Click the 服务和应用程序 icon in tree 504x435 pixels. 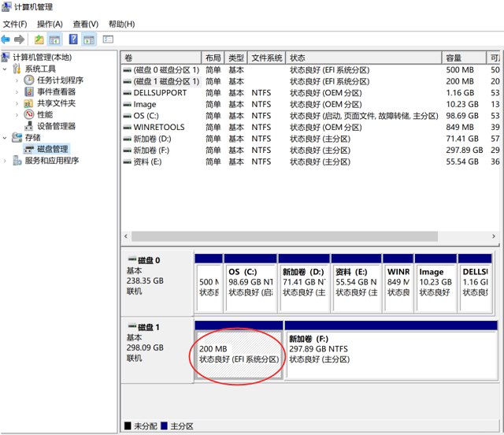click(17, 160)
